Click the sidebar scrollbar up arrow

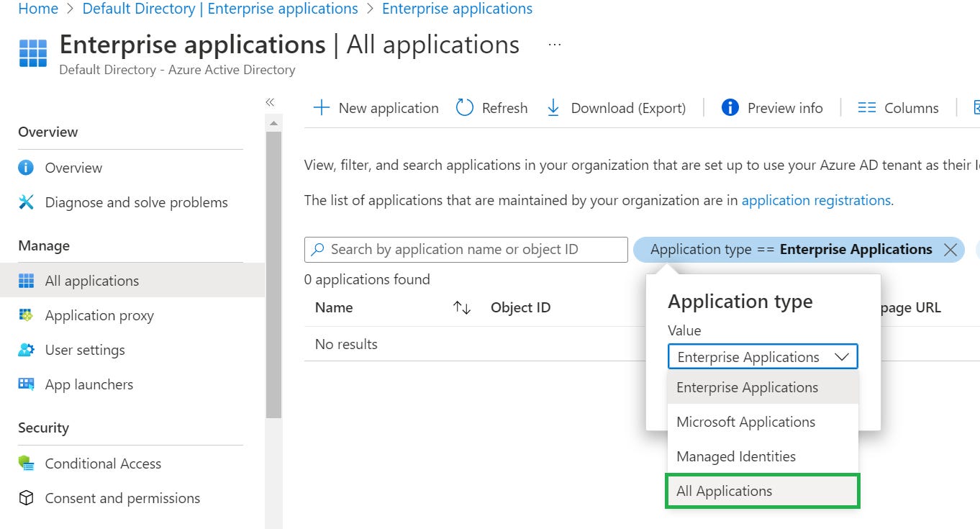point(273,123)
